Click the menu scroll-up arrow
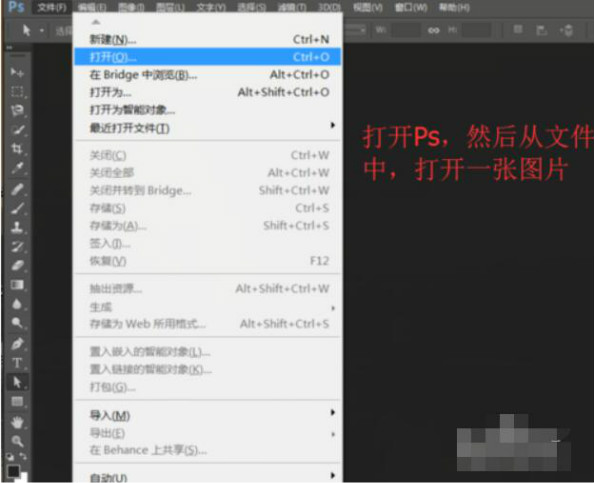The height and width of the screenshot is (483, 594). 96,22
